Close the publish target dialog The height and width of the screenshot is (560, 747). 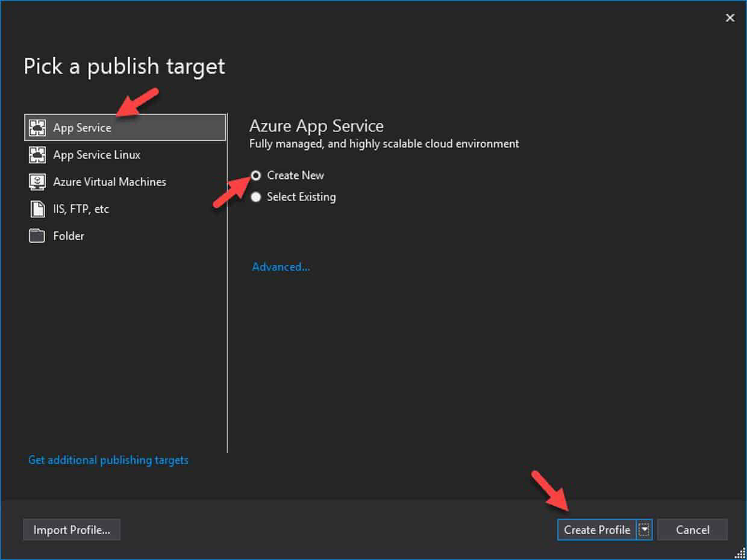[x=730, y=18]
